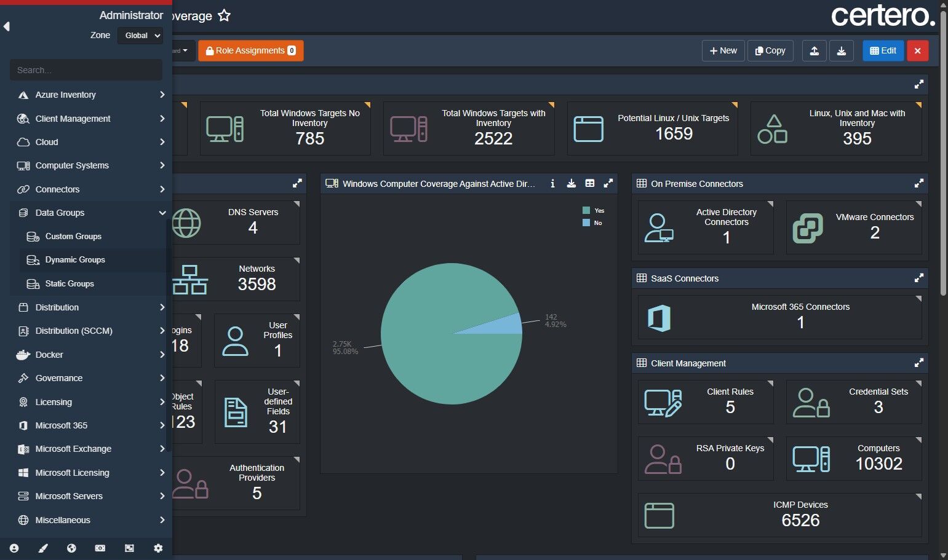Open the Computers 10302 tile
The image size is (948, 560).
click(854, 459)
